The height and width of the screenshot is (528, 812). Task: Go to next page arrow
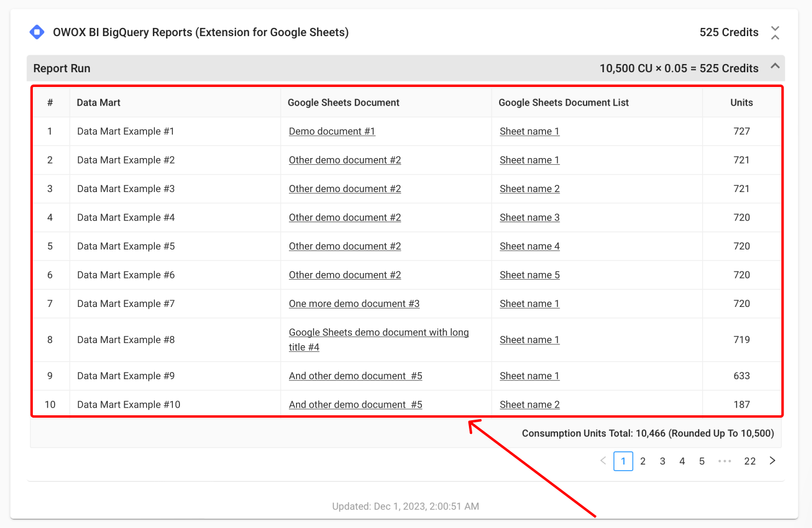(x=773, y=461)
